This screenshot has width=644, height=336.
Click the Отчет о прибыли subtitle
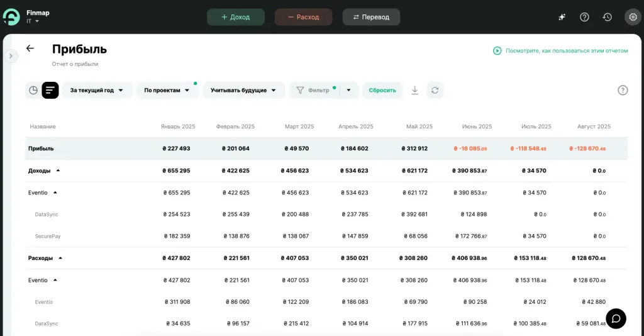[75, 64]
